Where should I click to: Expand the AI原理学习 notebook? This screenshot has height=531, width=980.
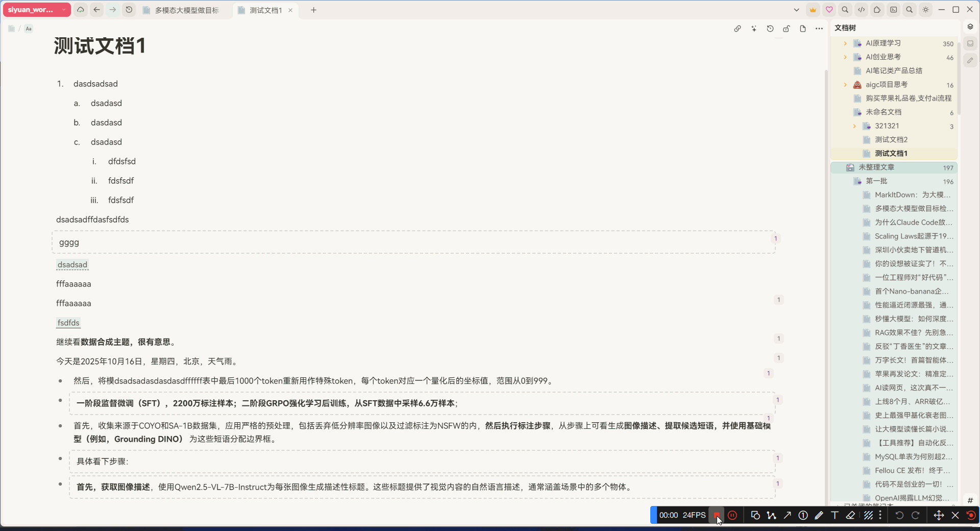click(x=845, y=43)
